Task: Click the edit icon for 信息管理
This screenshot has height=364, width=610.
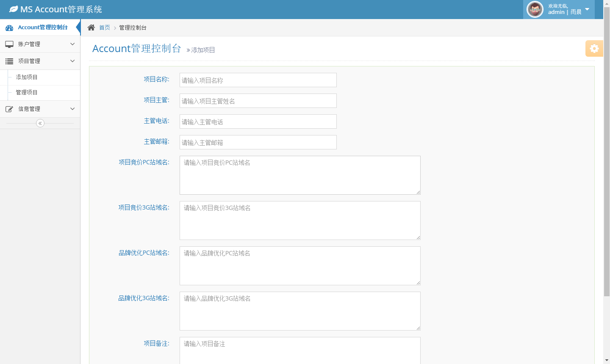Action: (x=9, y=109)
